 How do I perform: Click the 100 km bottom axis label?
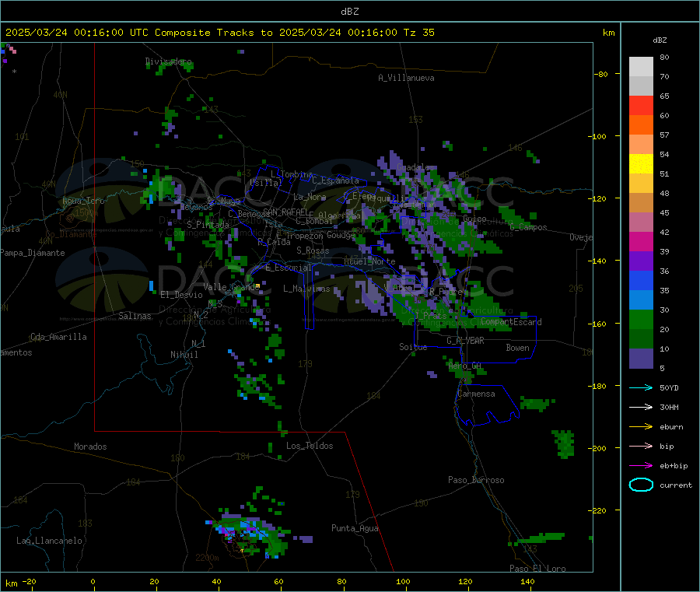pos(403,581)
